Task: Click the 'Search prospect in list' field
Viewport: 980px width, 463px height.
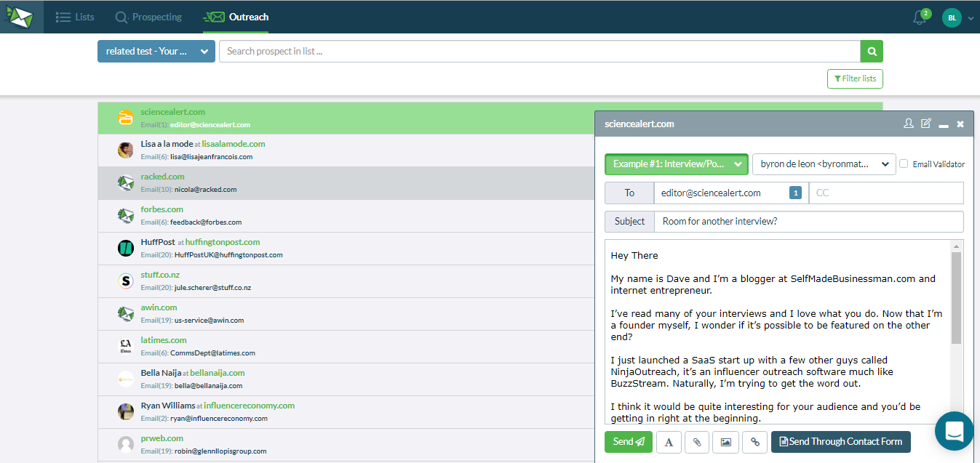Action: [x=540, y=51]
